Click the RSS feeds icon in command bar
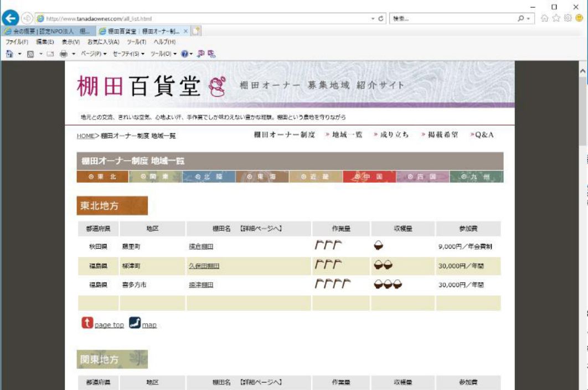The height and width of the screenshot is (390, 588). click(x=30, y=54)
